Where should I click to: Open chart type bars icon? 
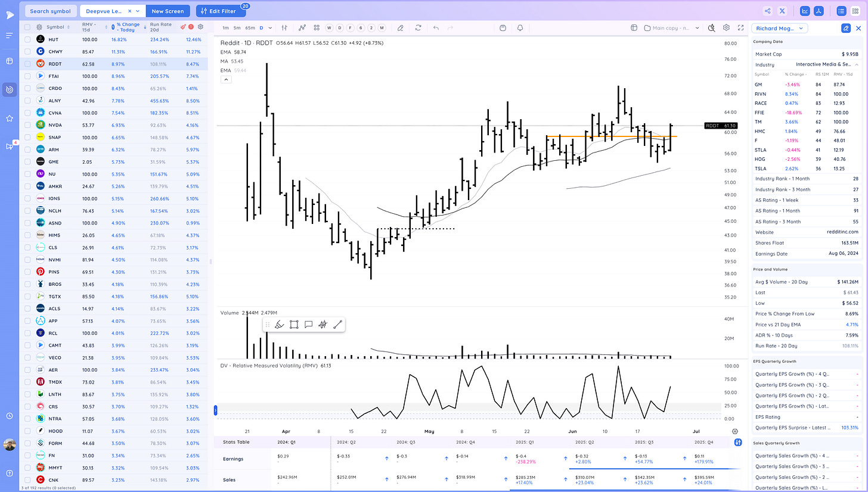coord(284,27)
